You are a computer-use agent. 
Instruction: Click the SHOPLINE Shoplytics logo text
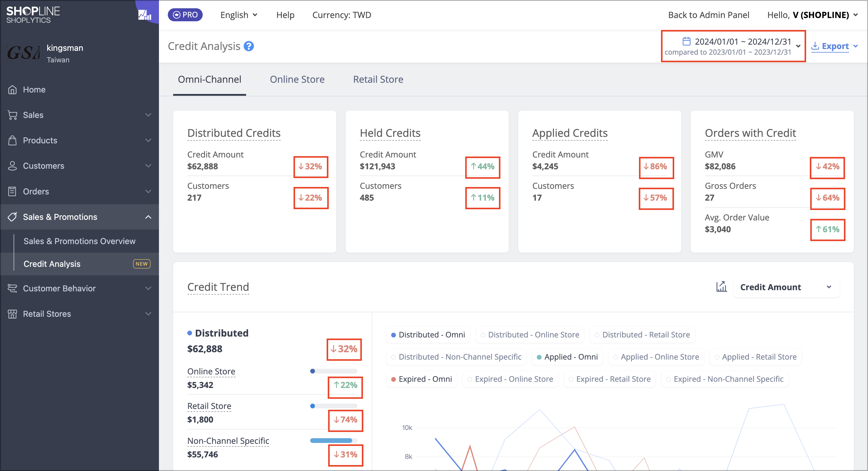[x=33, y=15]
